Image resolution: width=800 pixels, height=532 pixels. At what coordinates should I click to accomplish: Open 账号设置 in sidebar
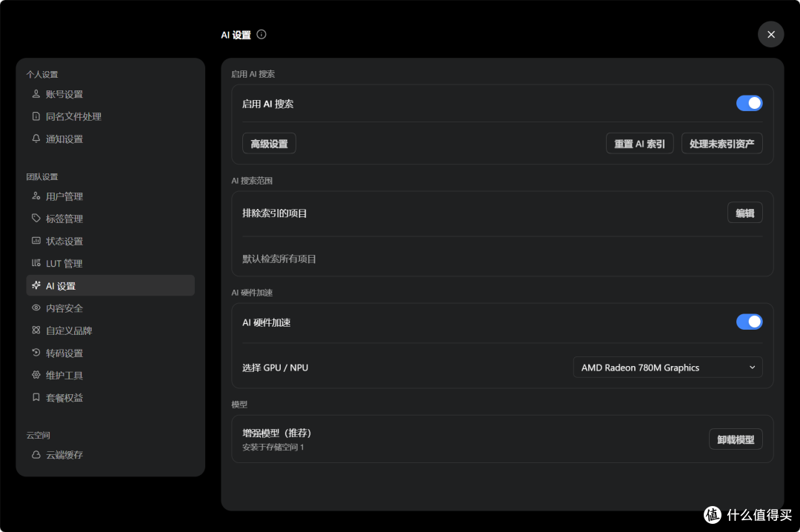tap(110, 94)
